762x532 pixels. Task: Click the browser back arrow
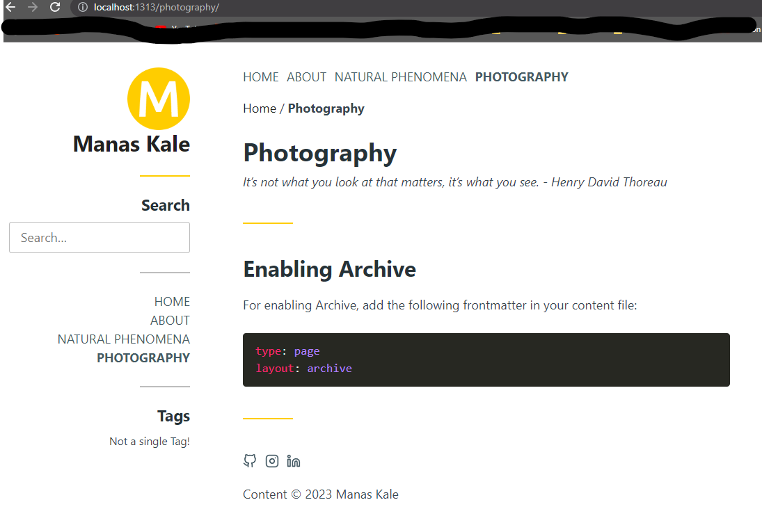(10, 7)
